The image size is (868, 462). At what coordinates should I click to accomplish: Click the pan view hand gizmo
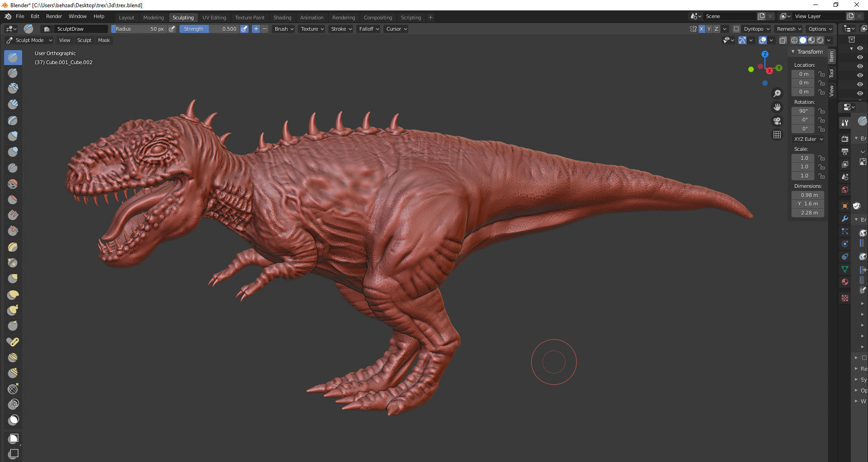pos(777,107)
